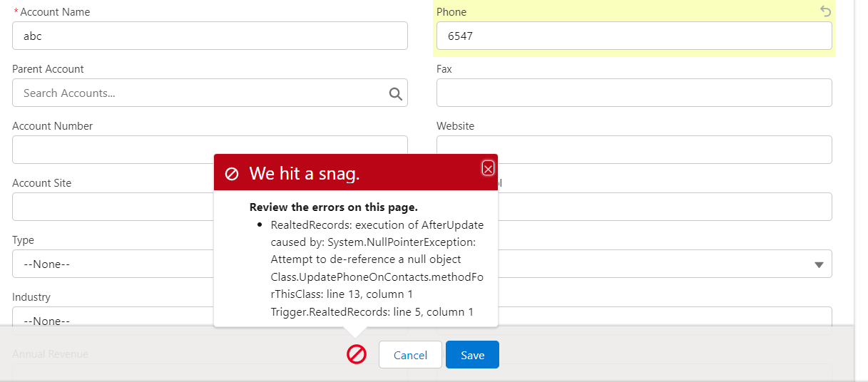Click the ban icon in the snag header

pyautogui.click(x=232, y=174)
